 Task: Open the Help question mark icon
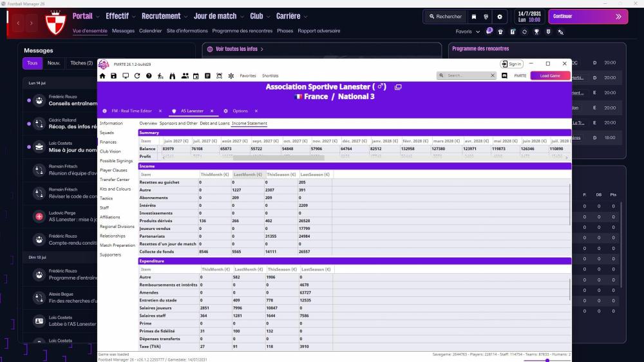pyautogui.click(x=149, y=76)
